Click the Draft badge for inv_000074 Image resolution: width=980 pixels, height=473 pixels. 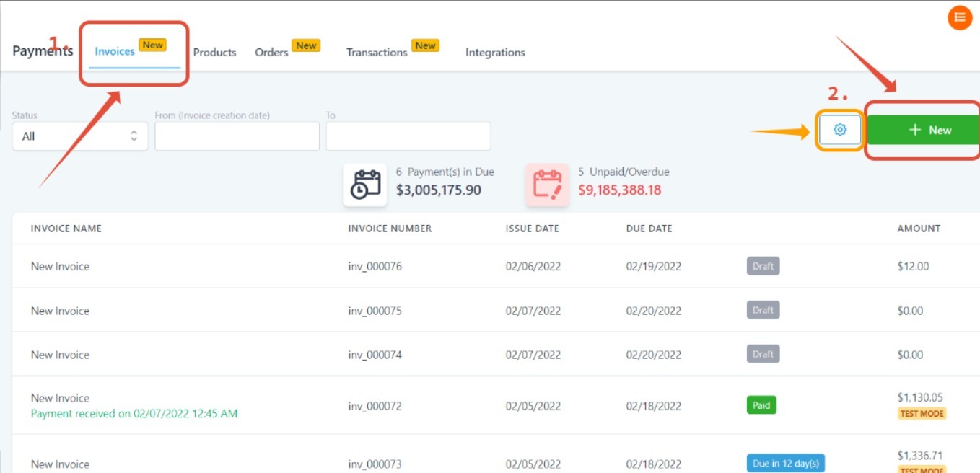(763, 354)
